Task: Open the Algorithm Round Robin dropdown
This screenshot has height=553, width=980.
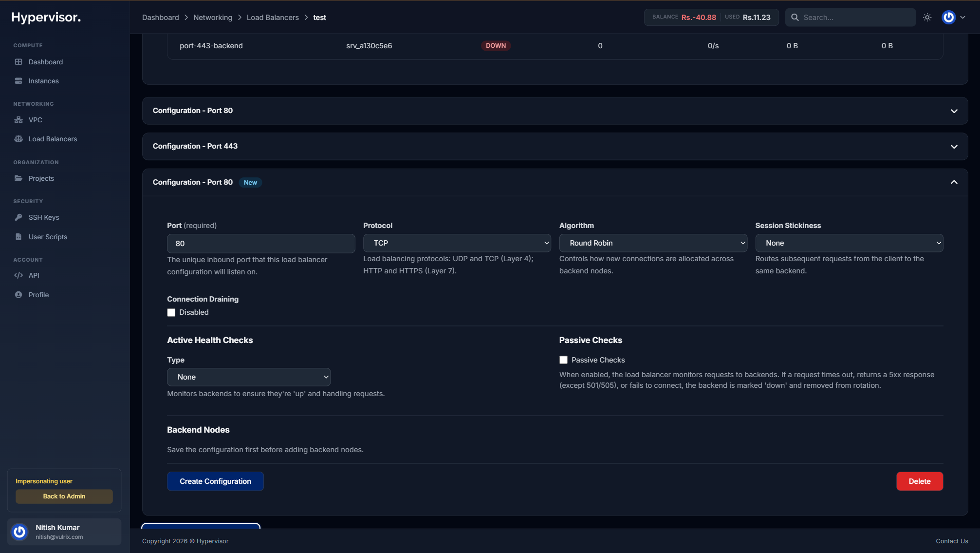Action: click(653, 243)
